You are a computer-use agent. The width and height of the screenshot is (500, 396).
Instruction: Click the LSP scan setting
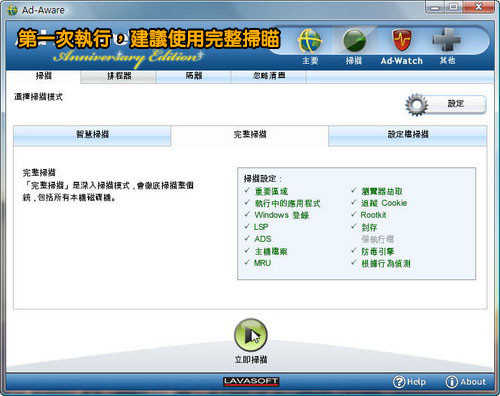click(261, 227)
